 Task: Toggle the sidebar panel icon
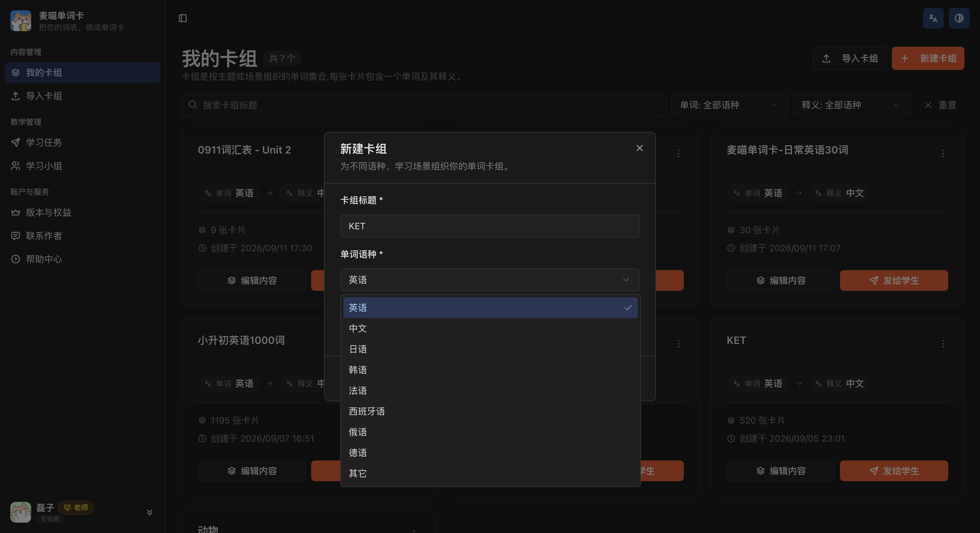[x=182, y=18]
